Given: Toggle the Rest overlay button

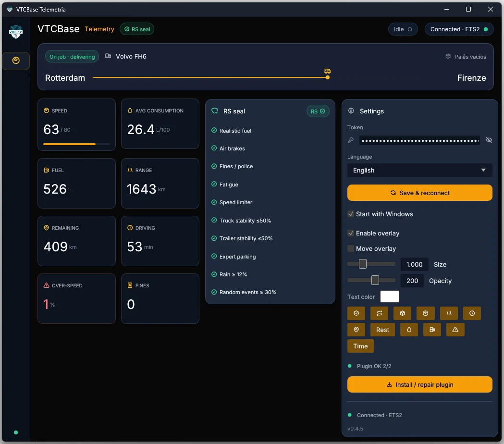Looking at the screenshot, I should click(x=382, y=330).
